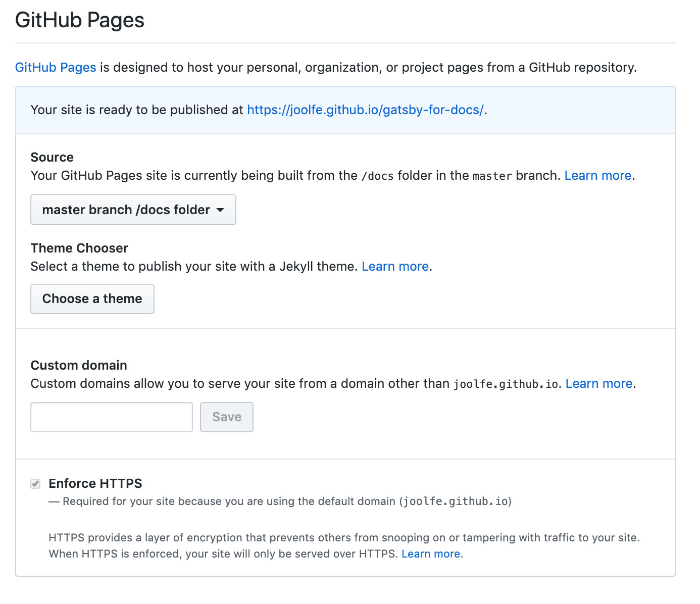Toggle the Enforce HTTPS checkbox
This screenshot has height=604, width=700.
pyautogui.click(x=35, y=484)
